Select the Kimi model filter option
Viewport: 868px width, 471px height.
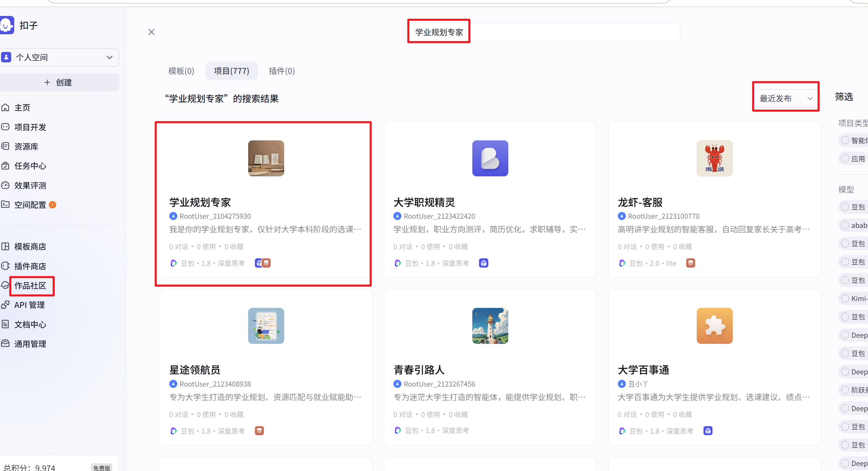pyautogui.click(x=845, y=298)
